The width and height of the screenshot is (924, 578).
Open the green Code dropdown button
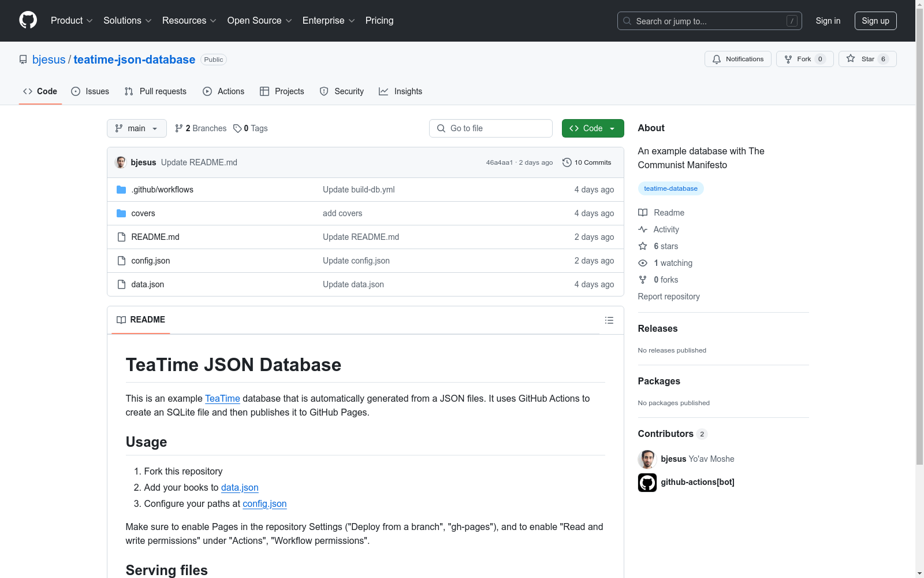[593, 128]
